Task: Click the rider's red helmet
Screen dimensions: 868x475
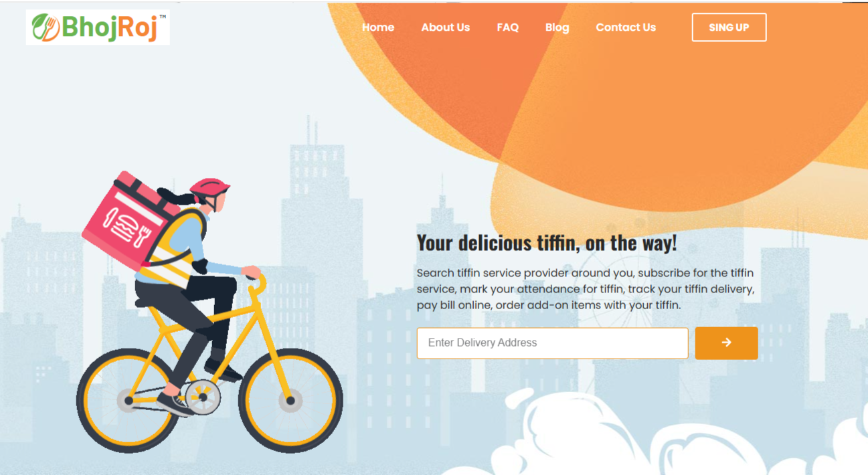Action: click(209, 187)
